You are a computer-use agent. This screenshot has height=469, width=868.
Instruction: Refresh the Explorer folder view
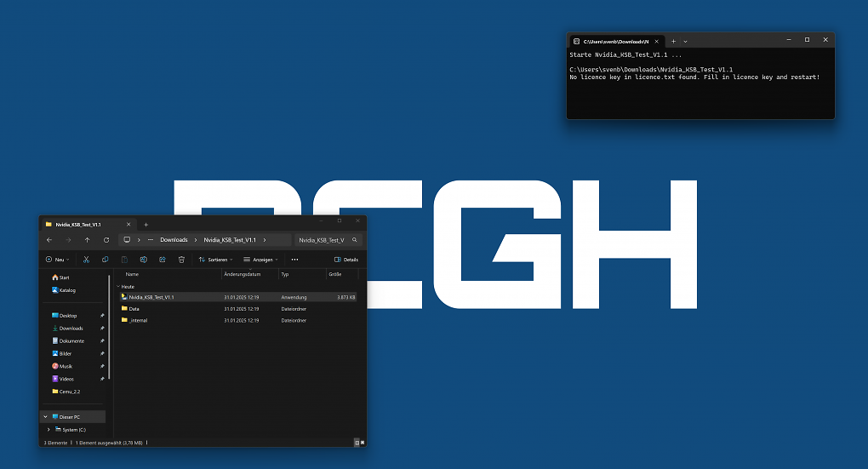pos(106,240)
